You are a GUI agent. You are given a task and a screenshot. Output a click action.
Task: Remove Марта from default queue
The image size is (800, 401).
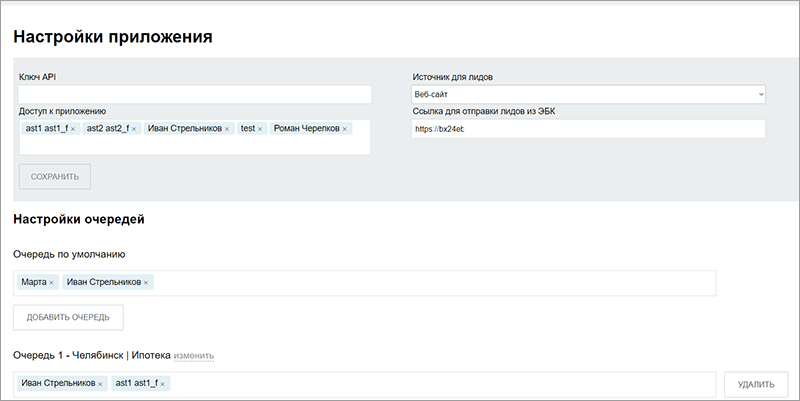52,283
